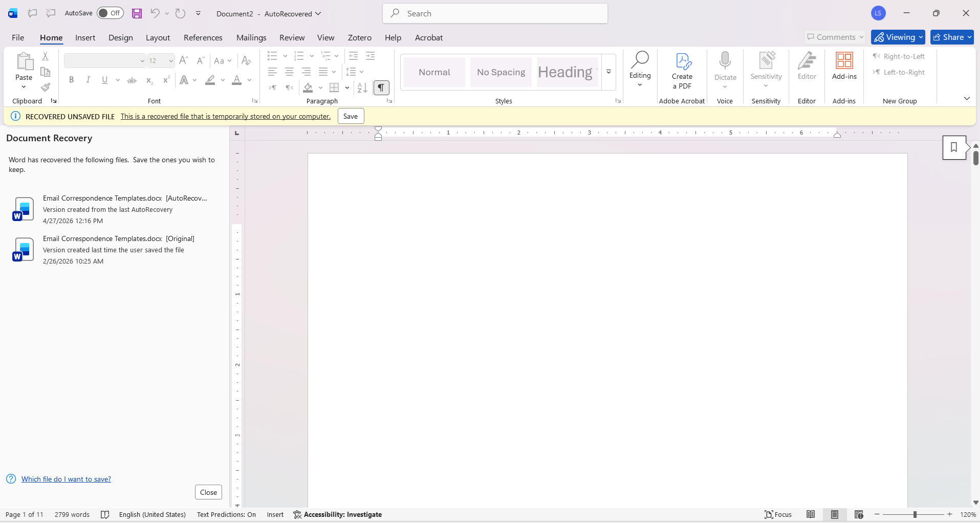
Task: Apply Italic formatting icon
Action: (x=88, y=80)
